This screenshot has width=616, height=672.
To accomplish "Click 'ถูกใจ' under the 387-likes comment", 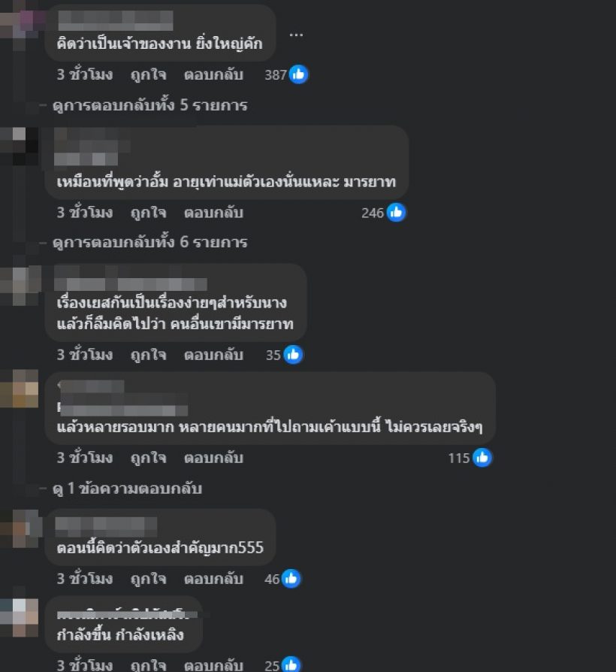I will pos(148,75).
